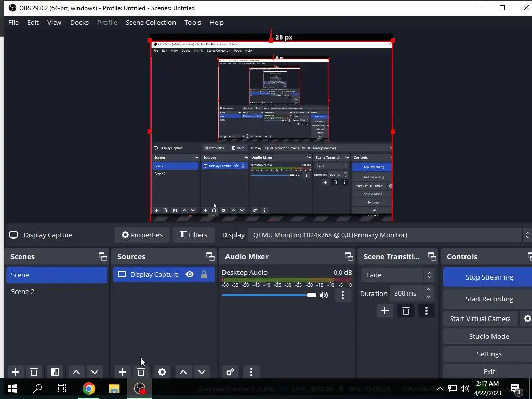The height and width of the screenshot is (399, 532).
Task: Select Scene in Scenes list
Action: click(x=56, y=275)
